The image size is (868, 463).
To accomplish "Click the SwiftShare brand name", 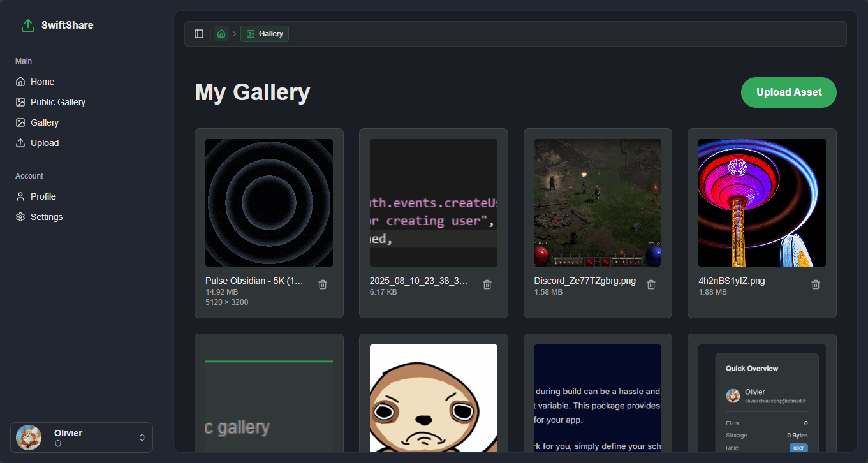I will (x=68, y=26).
